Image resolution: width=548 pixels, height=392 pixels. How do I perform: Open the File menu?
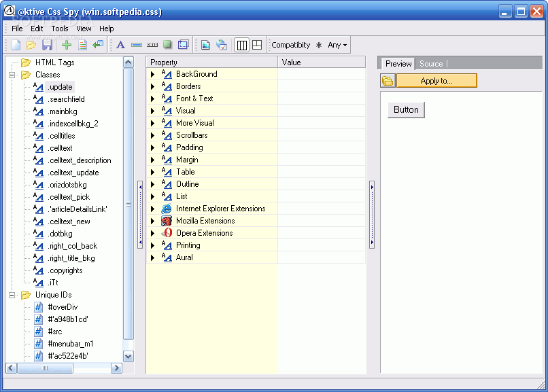pos(17,29)
